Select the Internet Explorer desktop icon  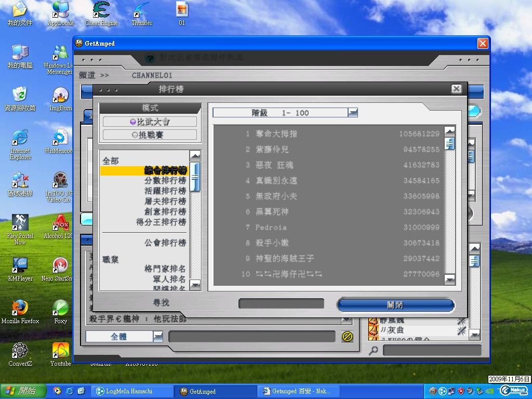tap(20, 138)
